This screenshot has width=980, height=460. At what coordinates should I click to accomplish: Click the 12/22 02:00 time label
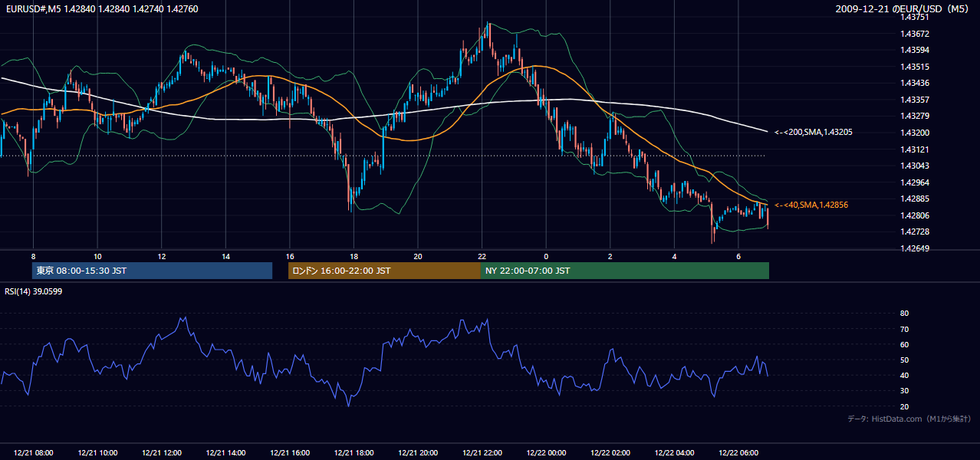610,453
